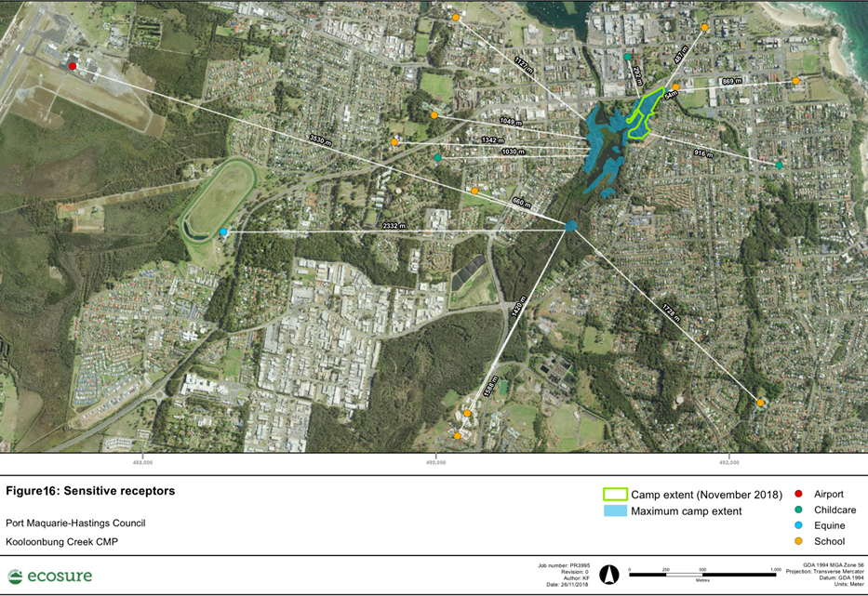Click the '660 m' distance label

click(x=522, y=203)
